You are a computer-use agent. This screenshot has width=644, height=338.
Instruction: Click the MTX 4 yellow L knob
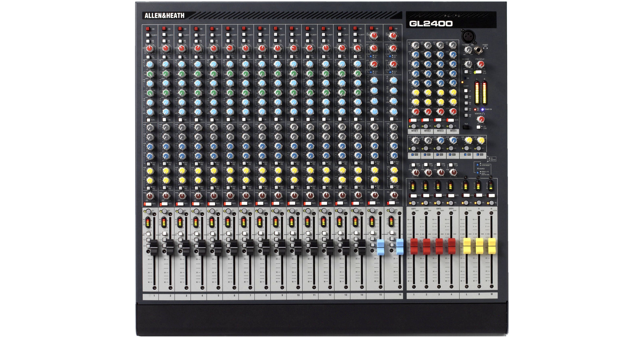tap(453, 93)
